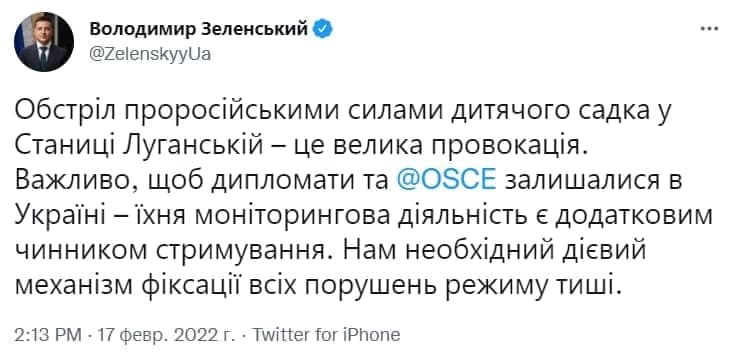Click the 2:13 PM timestamp
Viewport: 740px width, 361px height.
point(48,335)
